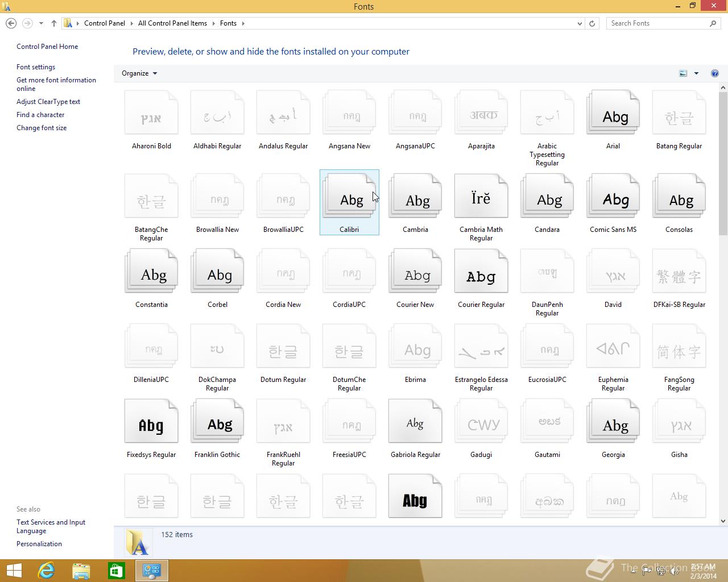Open Text Services and Input Language link
This screenshot has width=728, height=582.
[x=51, y=526]
